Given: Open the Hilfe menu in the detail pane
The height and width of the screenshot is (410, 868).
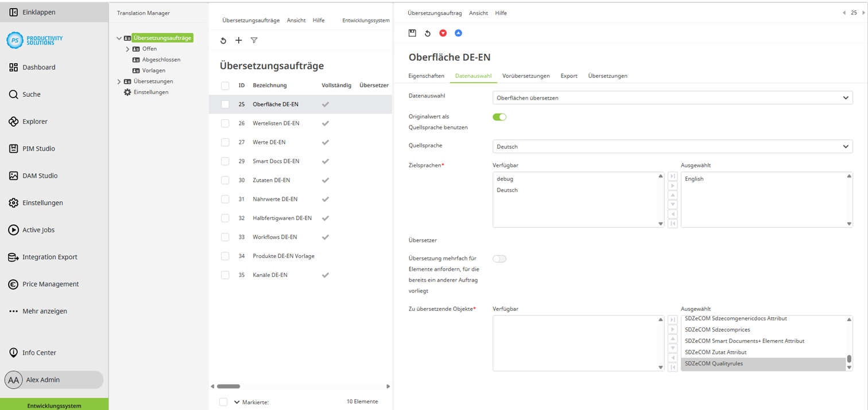Looking at the screenshot, I should coord(501,13).
